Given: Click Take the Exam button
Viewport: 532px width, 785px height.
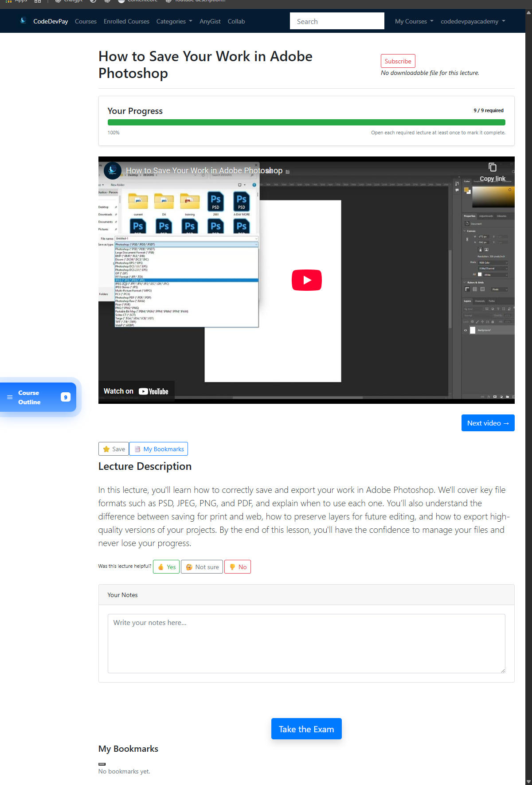Looking at the screenshot, I should (306, 729).
